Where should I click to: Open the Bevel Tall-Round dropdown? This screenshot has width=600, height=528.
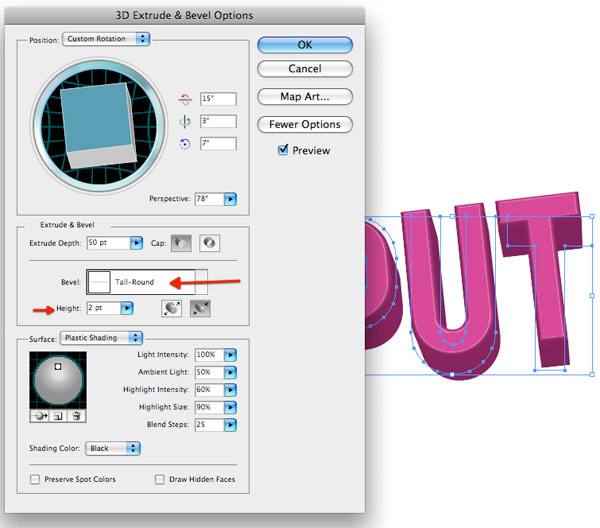tap(147, 282)
